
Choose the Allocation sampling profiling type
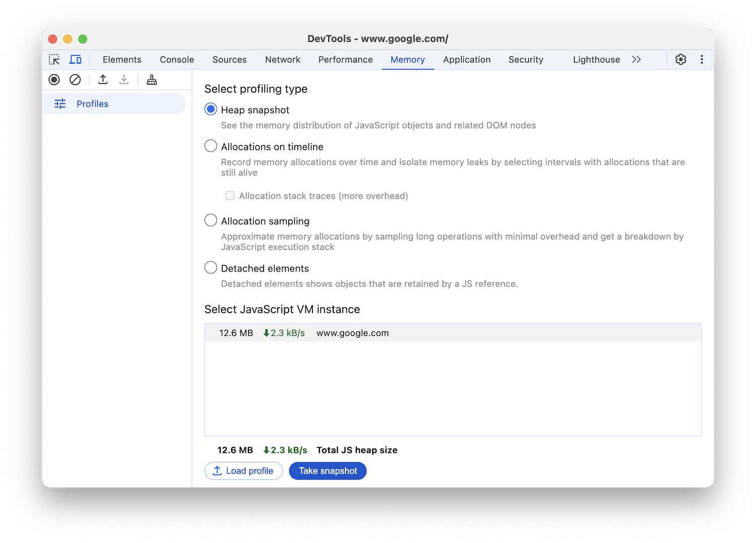pos(211,220)
